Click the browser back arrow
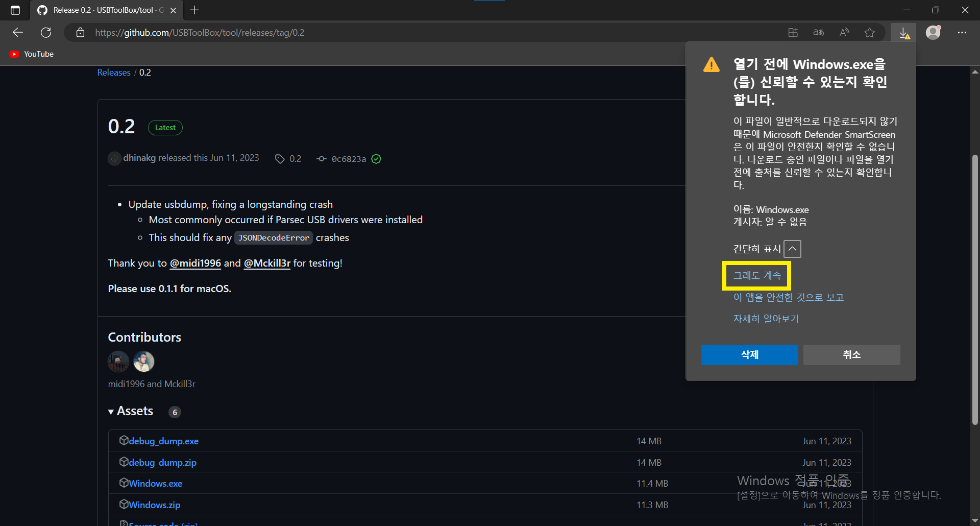 coord(18,33)
